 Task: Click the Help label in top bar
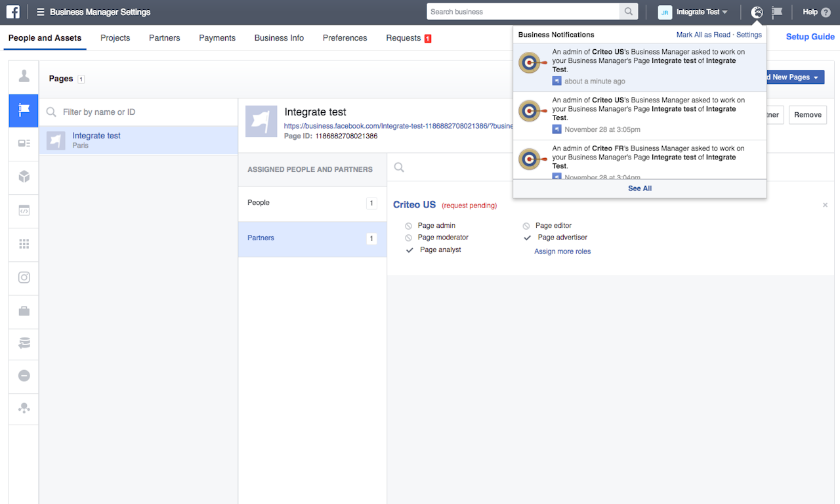(x=810, y=12)
